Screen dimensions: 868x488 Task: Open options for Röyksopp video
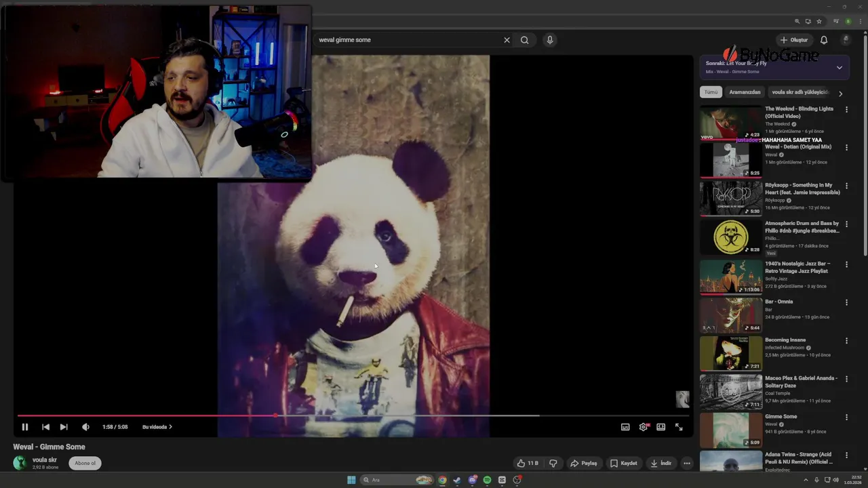coord(846,186)
